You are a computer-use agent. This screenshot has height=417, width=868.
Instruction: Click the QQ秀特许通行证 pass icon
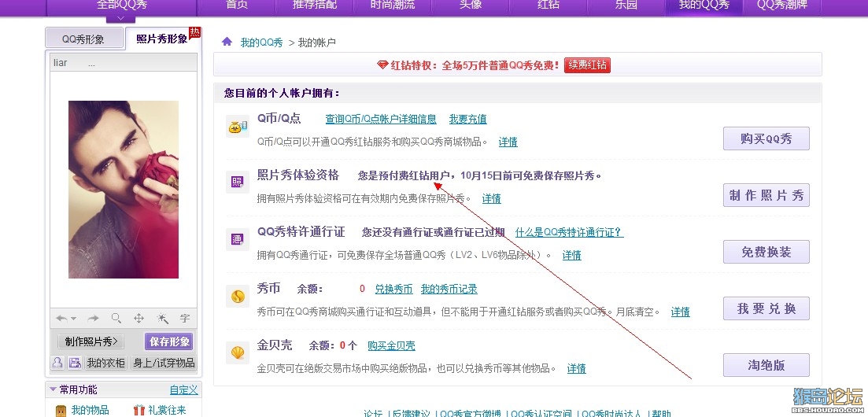(238, 239)
